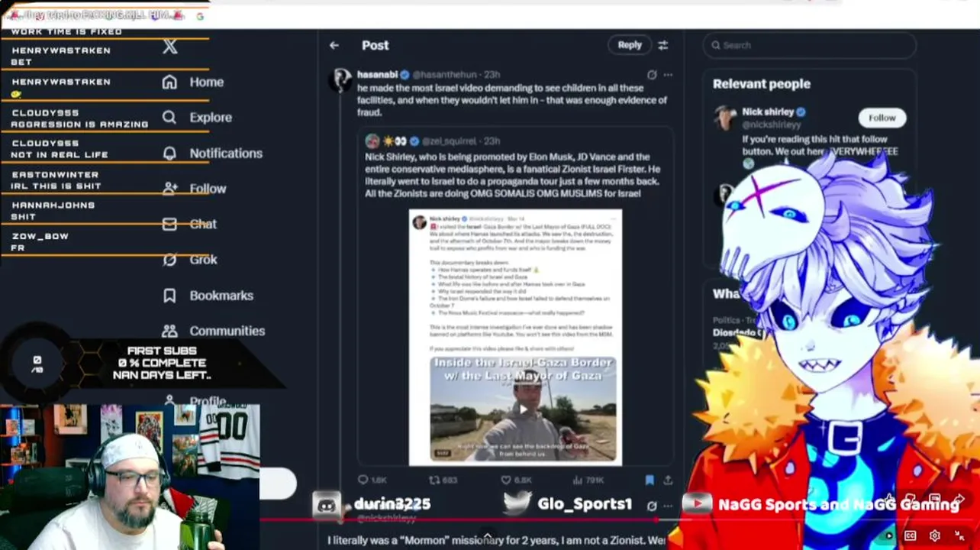Click the @zei_squirrel handle in quoted post
This screenshot has height=550, width=980.
[x=450, y=141]
